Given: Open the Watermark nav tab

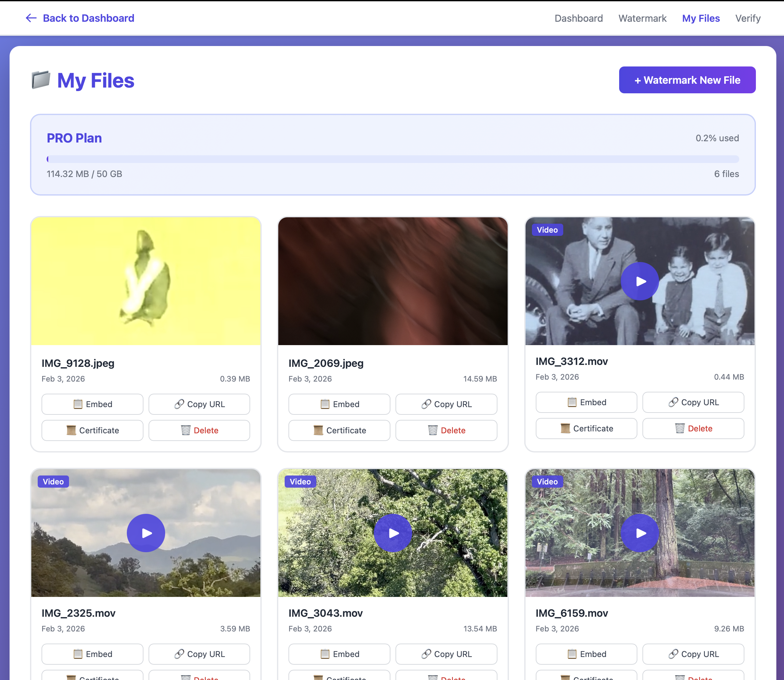Looking at the screenshot, I should click(642, 18).
